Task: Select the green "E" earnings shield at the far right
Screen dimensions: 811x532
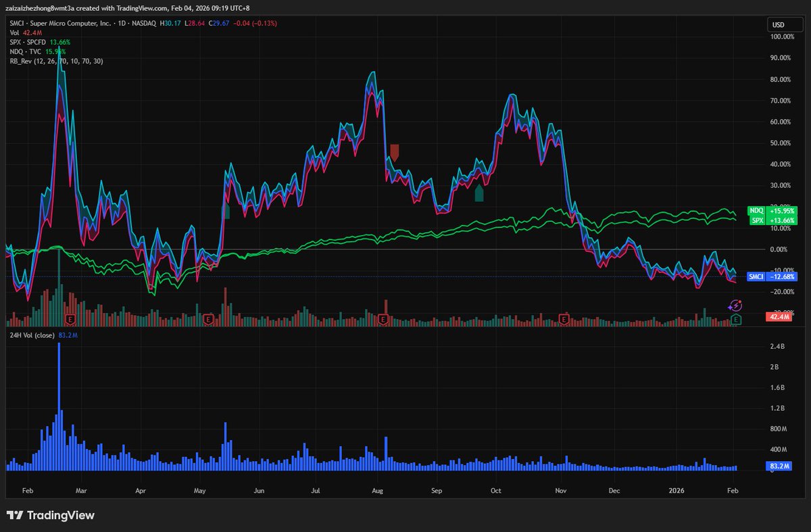Action: 737,319
